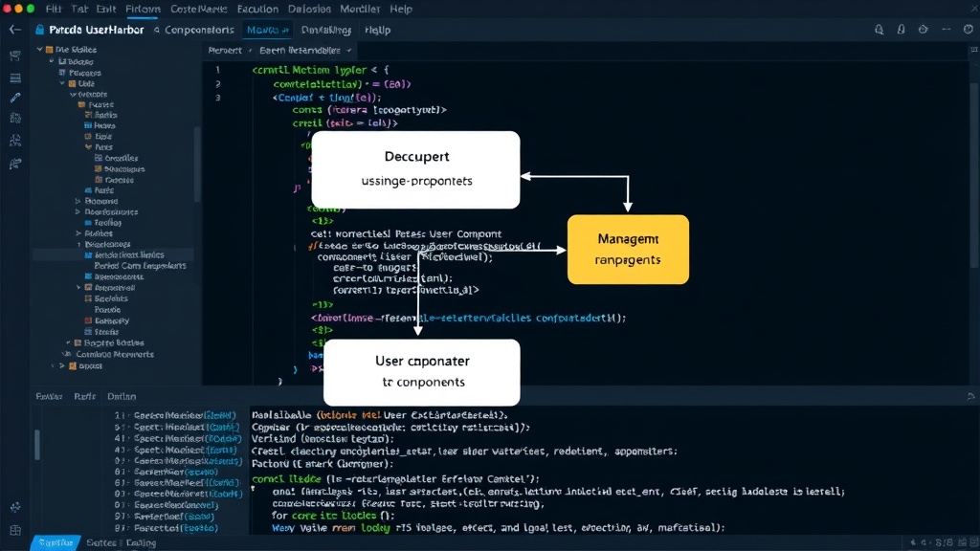Click the round clock icon at far top right
980x551 pixels.
point(969,30)
